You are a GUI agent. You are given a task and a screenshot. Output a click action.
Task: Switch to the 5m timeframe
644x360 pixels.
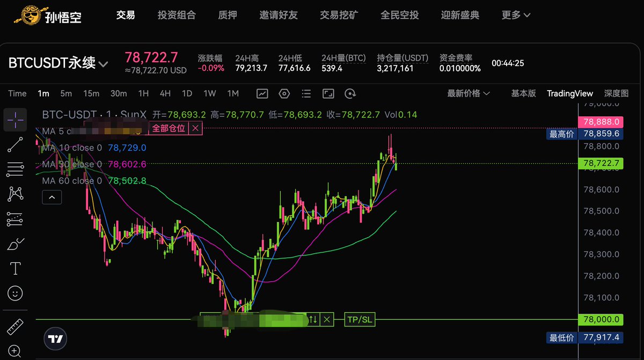click(x=66, y=93)
